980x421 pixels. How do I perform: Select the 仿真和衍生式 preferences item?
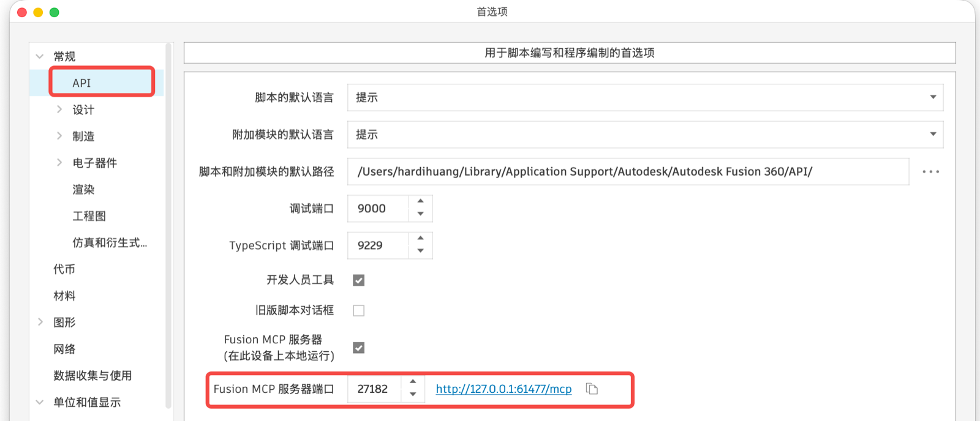[110, 242]
